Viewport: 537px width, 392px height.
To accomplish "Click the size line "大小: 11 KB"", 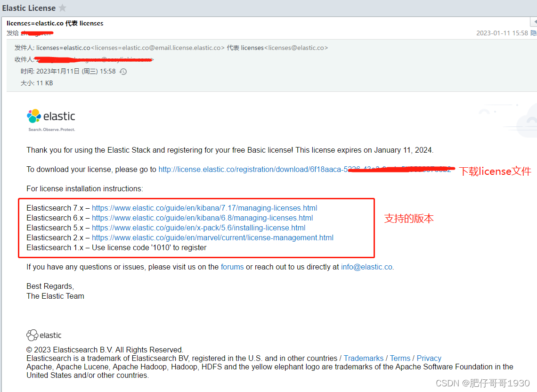I will (37, 83).
